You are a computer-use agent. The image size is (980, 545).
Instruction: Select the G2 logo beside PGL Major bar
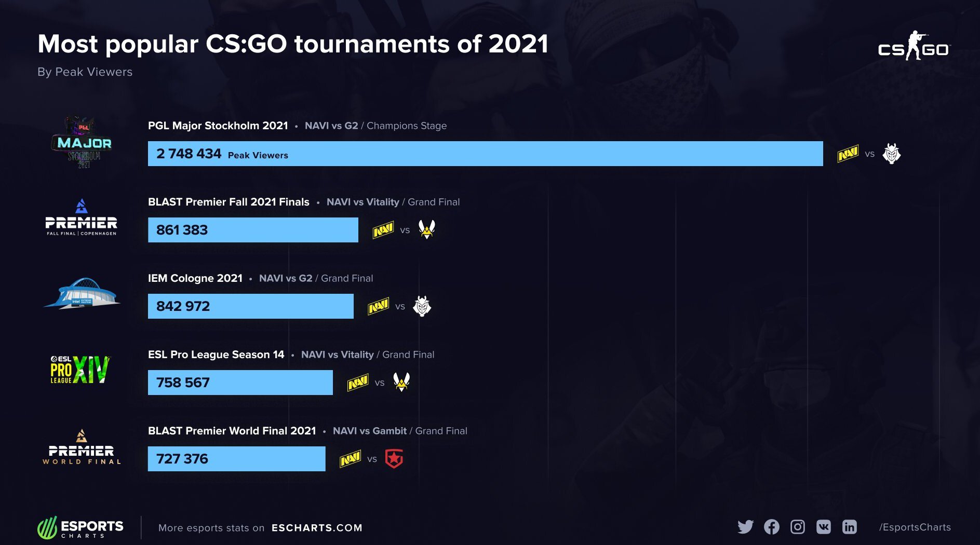click(x=892, y=154)
